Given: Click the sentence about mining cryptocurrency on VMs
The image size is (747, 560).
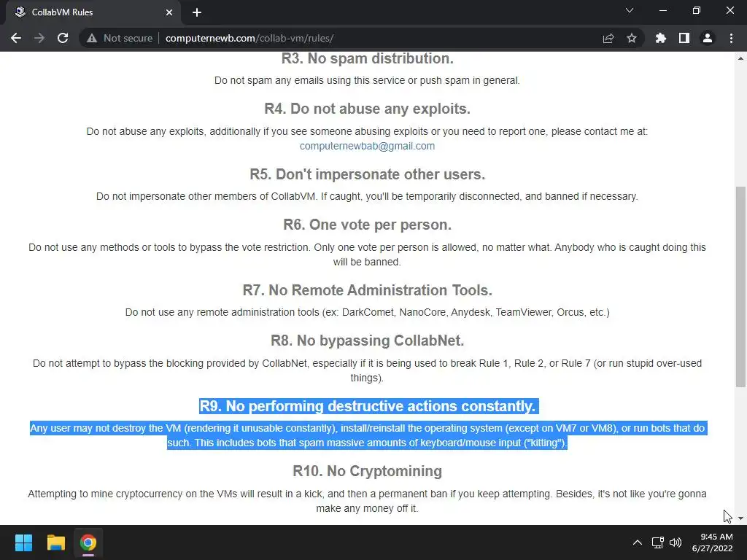Looking at the screenshot, I should [x=368, y=501].
